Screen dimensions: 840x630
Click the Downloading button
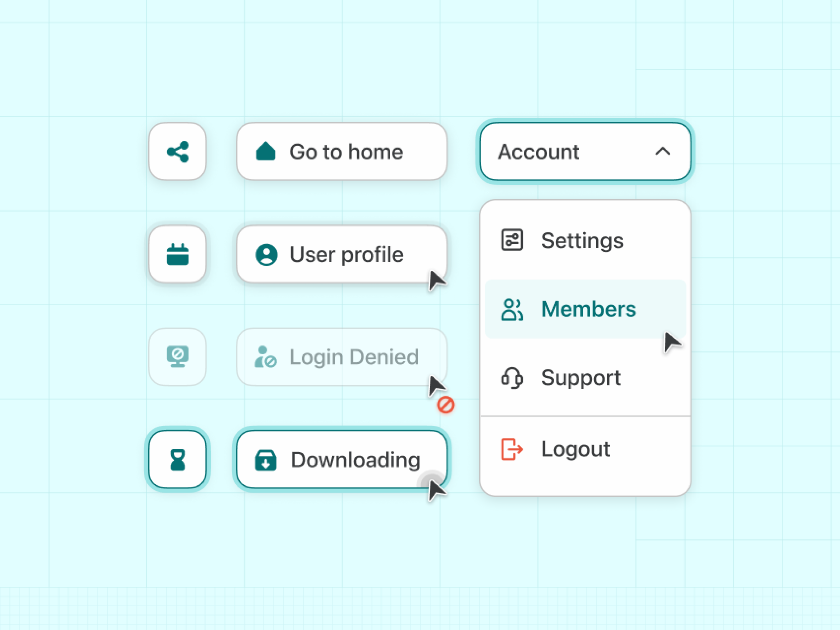342,459
